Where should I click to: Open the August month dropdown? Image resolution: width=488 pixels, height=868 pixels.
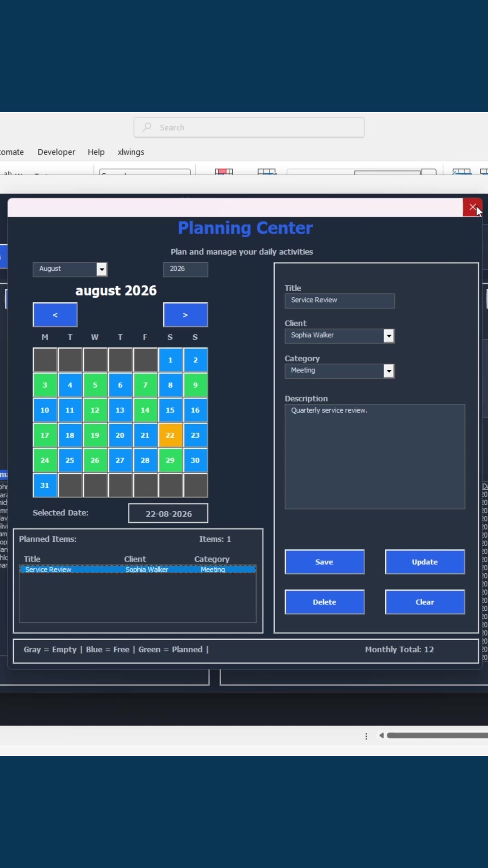[102, 269]
